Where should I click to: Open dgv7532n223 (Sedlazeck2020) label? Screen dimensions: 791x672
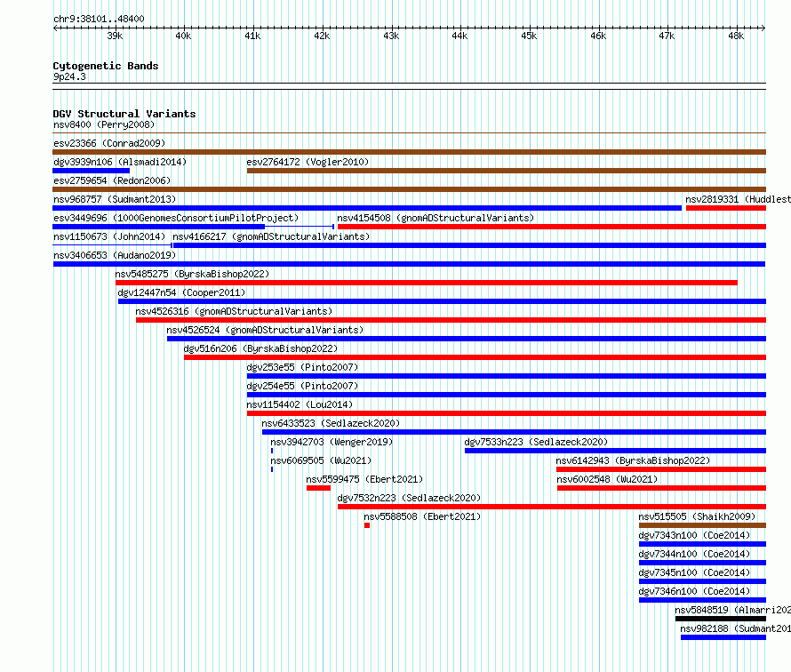409,498
